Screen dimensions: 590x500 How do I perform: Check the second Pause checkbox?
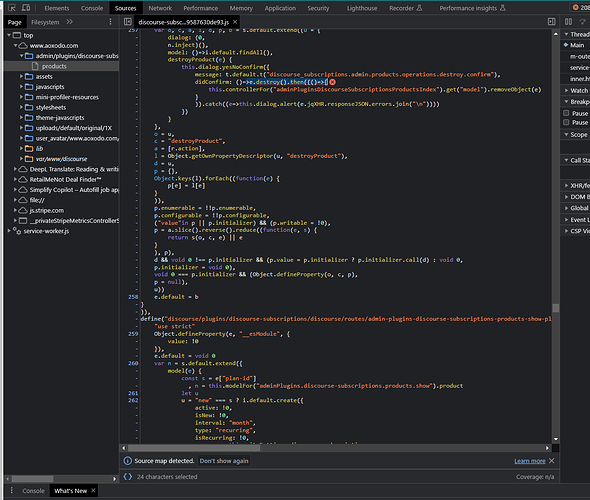coord(566,122)
